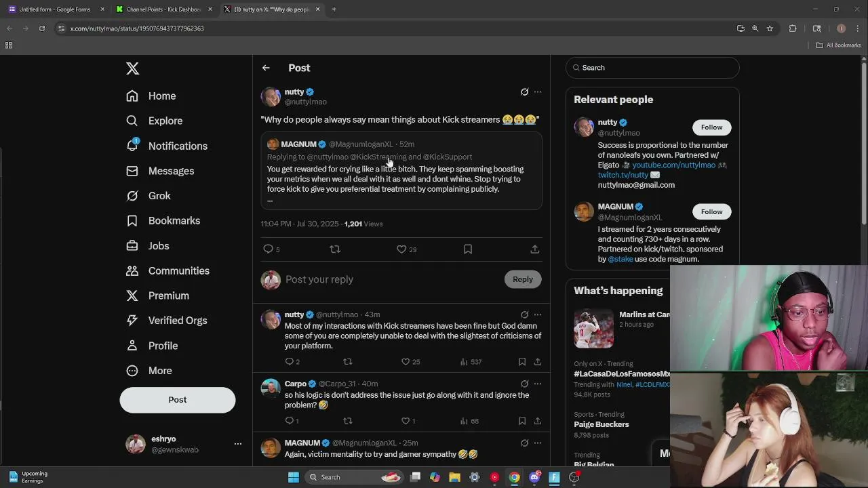The width and height of the screenshot is (868, 488).
Task: Open more options on Carpo's reply
Action: [538, 384]
